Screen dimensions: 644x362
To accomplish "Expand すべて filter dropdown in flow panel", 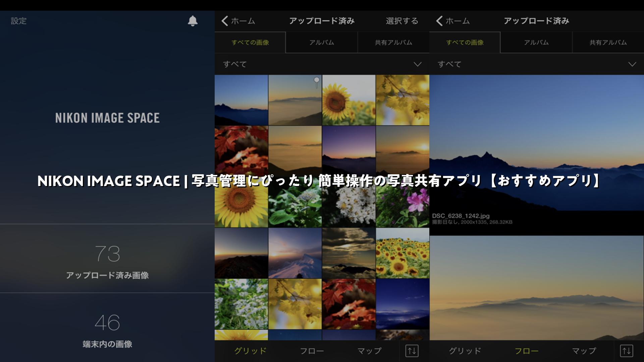I will point(537,64).
